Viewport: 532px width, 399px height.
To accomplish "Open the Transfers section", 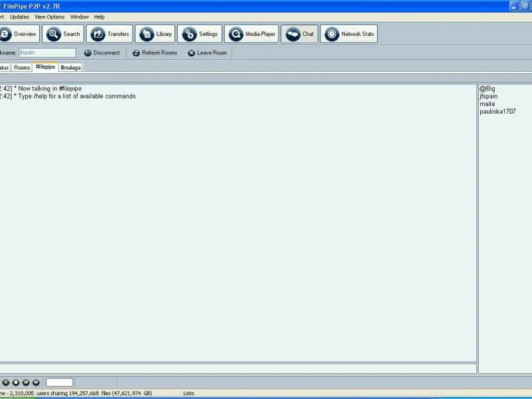I will tap(109, 34).
